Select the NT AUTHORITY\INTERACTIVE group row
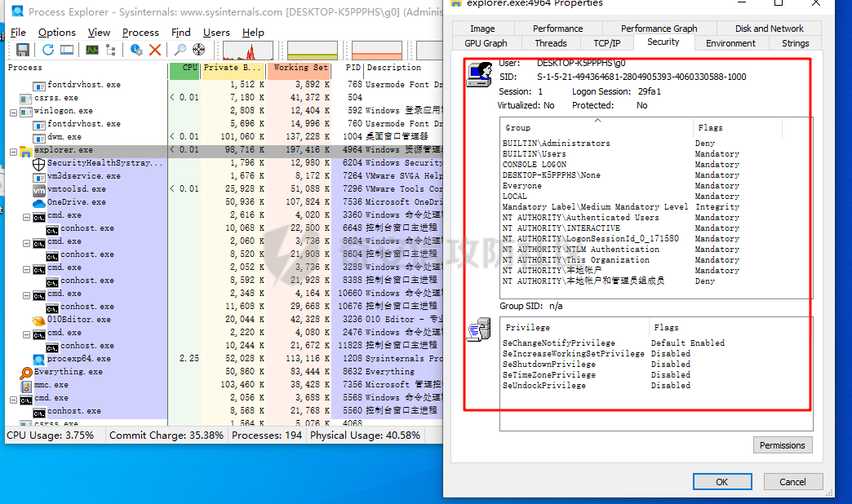Viewport: 852px width, 504px height. pyautogui.click(x=656, y=228)
